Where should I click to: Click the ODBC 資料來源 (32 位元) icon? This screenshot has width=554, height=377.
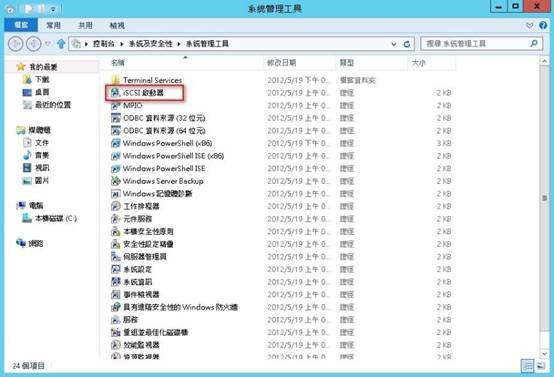click(x=116, y=118)
